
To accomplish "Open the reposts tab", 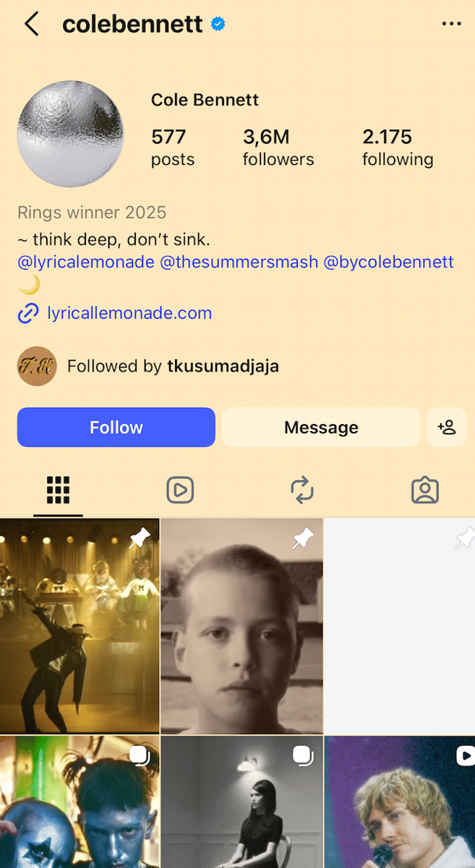I will pyautogui.click(x=302, y=490).
